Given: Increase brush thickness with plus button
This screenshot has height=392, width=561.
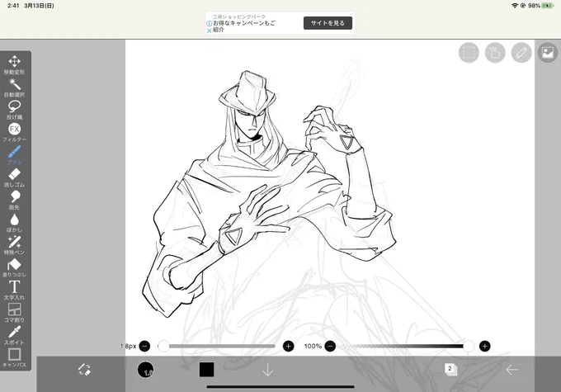Looking at the screenshot, I should click(x=289, y=346).
